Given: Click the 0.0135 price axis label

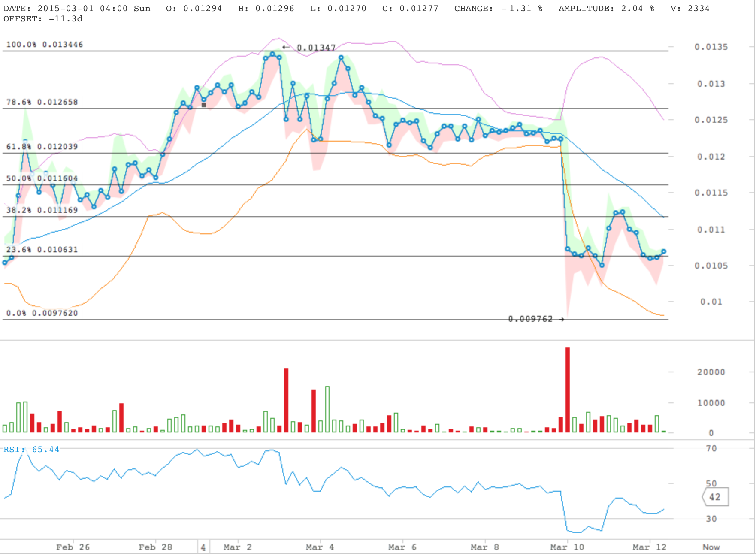Looking at the screenshot, I should pyautogui.click(x=711, y=47).
